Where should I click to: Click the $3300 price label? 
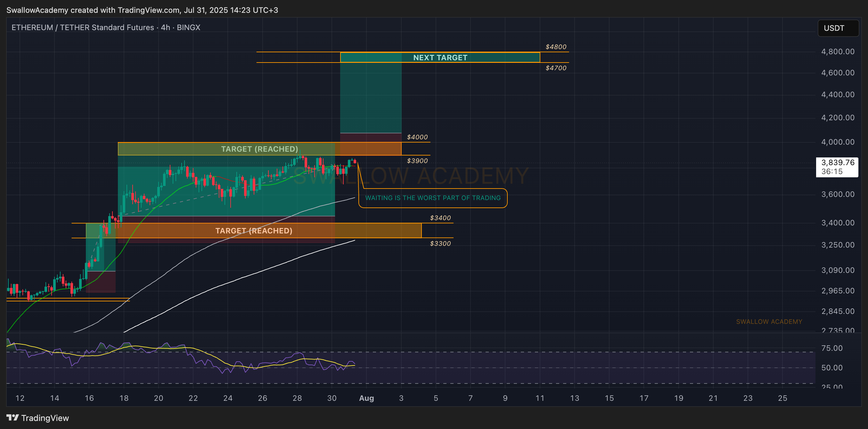[x=440, y=244]
